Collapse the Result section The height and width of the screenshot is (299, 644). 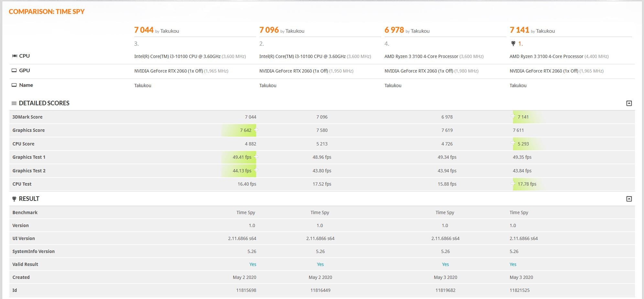[x=629, y=199]
